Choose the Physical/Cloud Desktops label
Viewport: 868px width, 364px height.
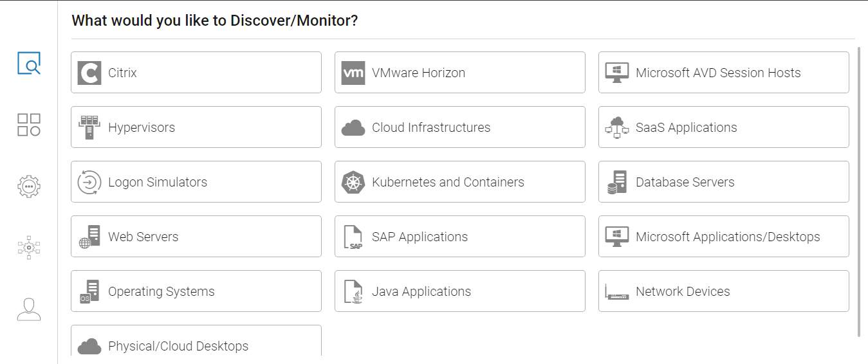click(178, 346)
